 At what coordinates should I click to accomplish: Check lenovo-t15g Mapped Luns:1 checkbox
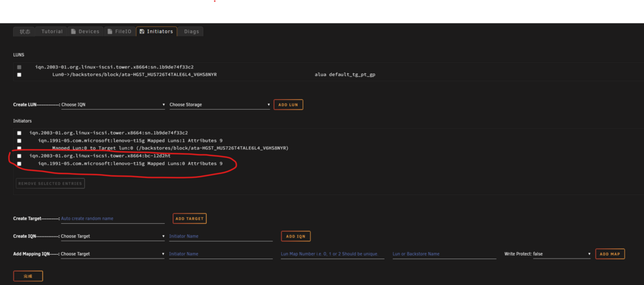pyautogui.click(x=19, y=141)
